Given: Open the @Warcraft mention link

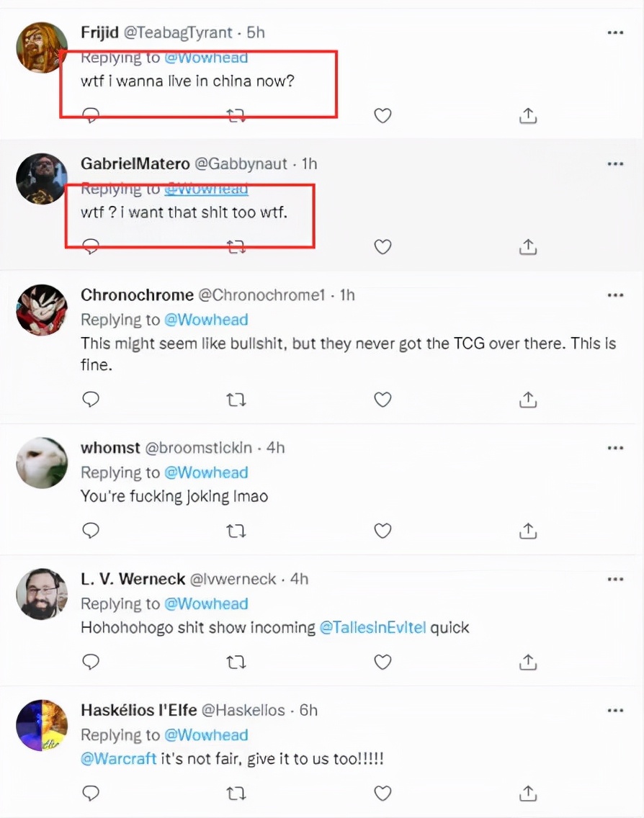Looking at the screenshot, I should pyautogui.click(x=118, y=759).
